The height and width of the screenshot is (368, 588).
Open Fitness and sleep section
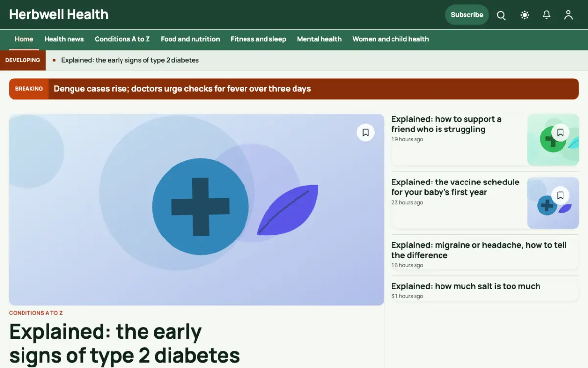coord(258,39)
